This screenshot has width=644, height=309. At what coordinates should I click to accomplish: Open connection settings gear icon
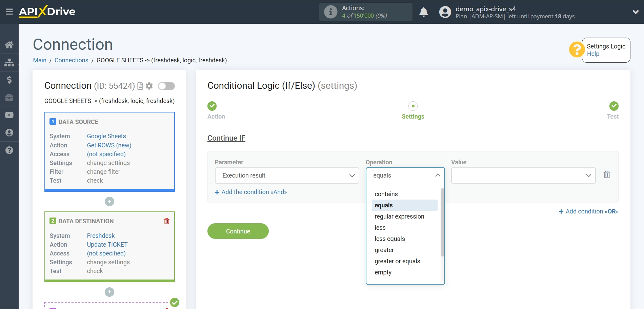click(x=149, y=86)
